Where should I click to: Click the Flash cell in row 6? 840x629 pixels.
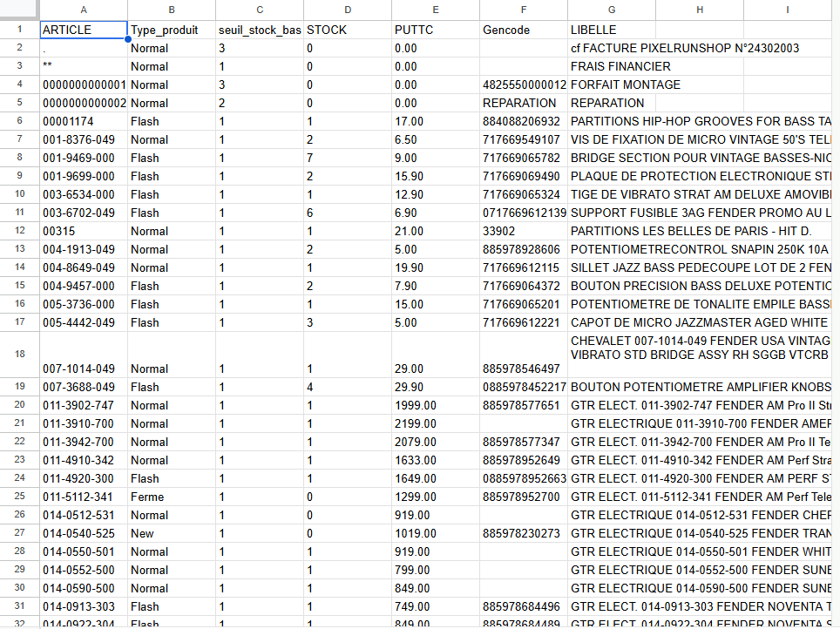pos(172,121)
